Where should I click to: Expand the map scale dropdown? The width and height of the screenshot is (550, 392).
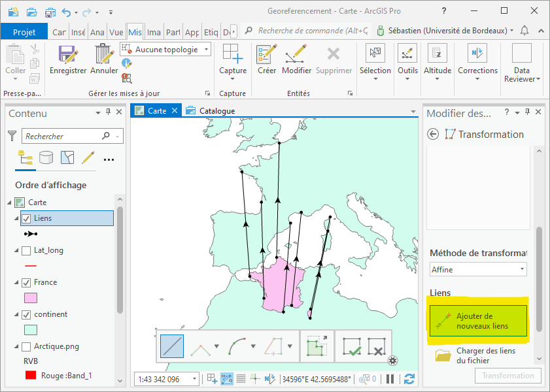195,379
